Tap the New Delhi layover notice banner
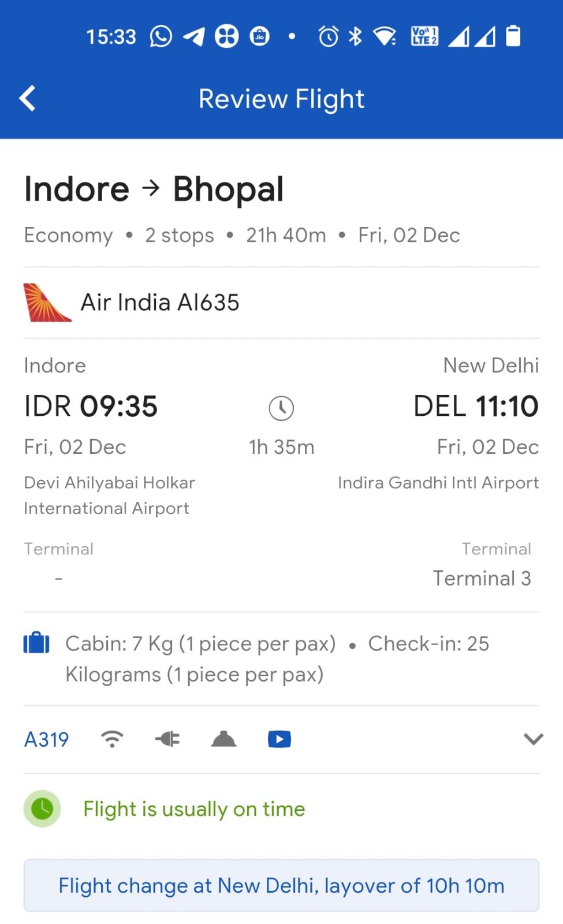563x924 pixels. (x=281, y=885)
